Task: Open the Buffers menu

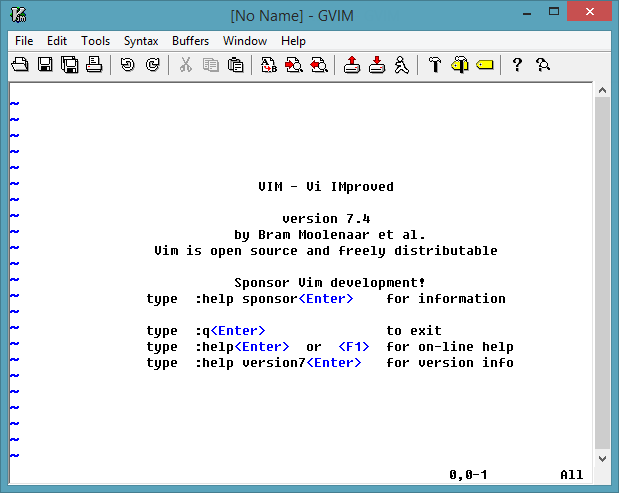Action: click(x=190, y=41)
